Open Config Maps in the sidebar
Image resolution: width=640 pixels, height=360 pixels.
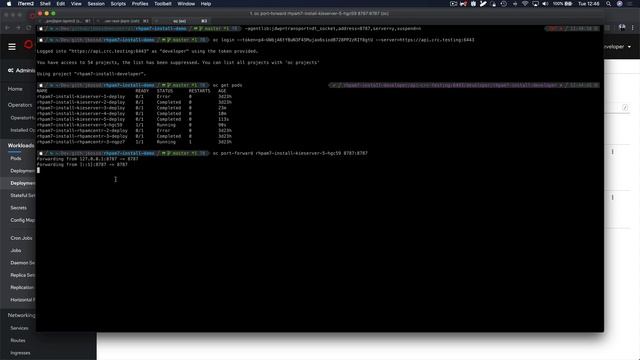[x=22, y=220]
